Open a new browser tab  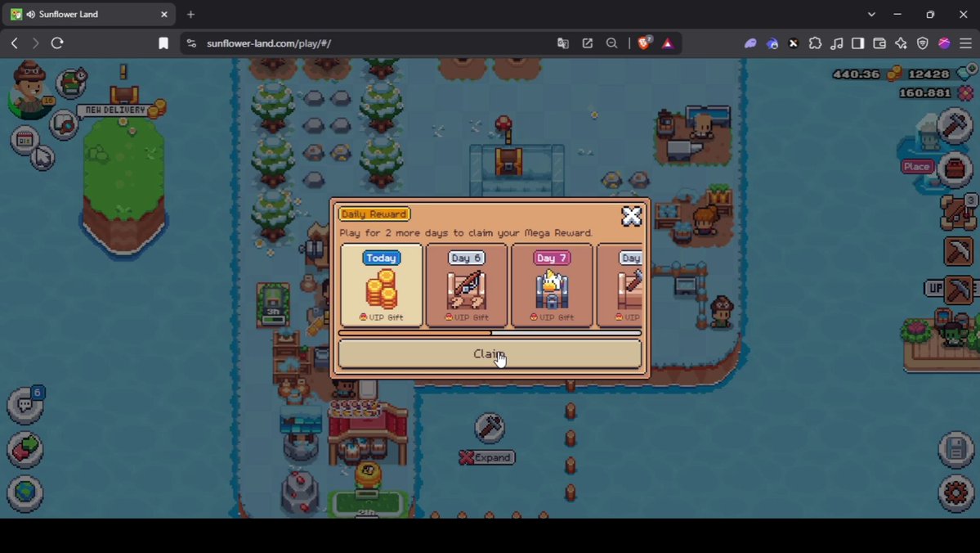coord(190,15)
